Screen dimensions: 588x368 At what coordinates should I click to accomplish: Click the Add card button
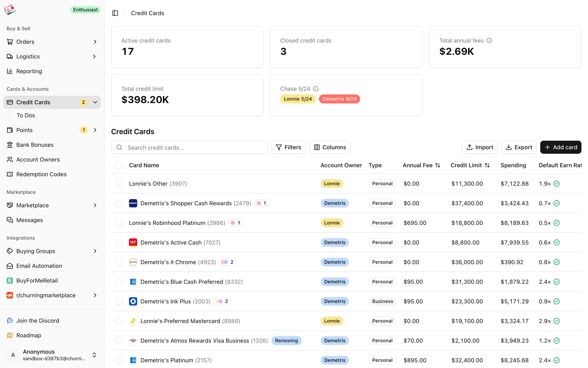561,147
